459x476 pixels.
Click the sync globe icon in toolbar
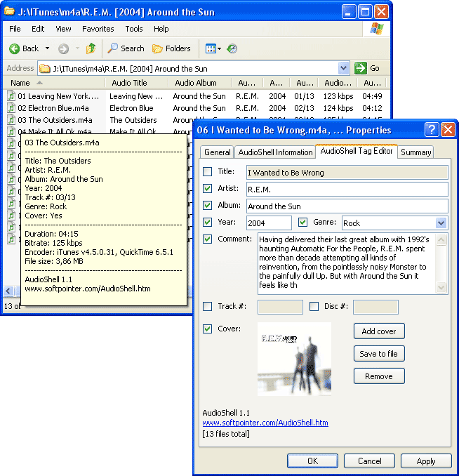click(232, 48)
